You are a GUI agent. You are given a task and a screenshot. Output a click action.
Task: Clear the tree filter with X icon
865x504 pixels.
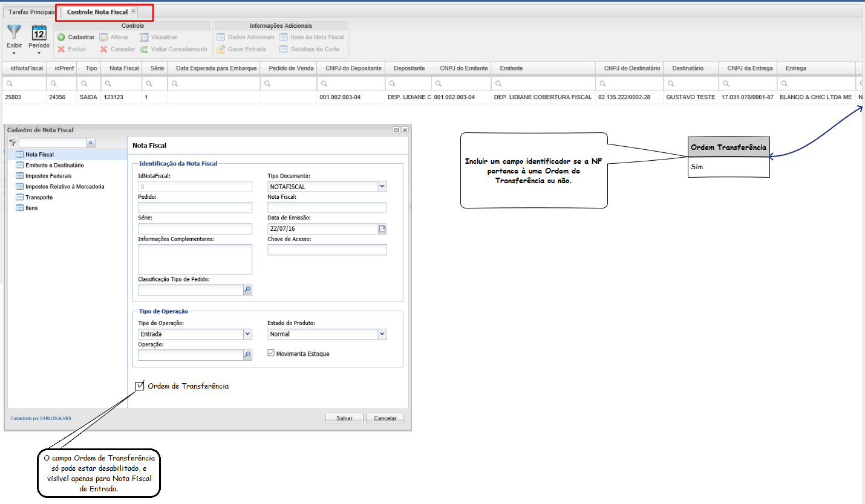[91, 143]
